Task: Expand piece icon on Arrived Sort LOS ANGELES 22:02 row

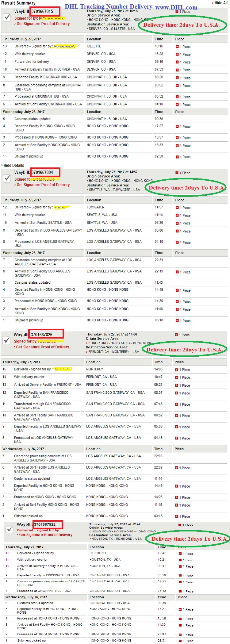Action: pyautogui.click(x=176, y=468)
